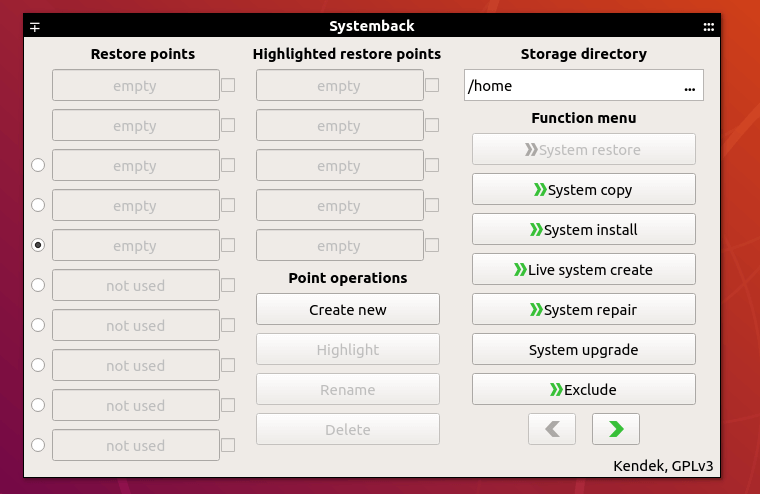
Task: Browse storage directory with ellipsis button
Action: point(689,86)
